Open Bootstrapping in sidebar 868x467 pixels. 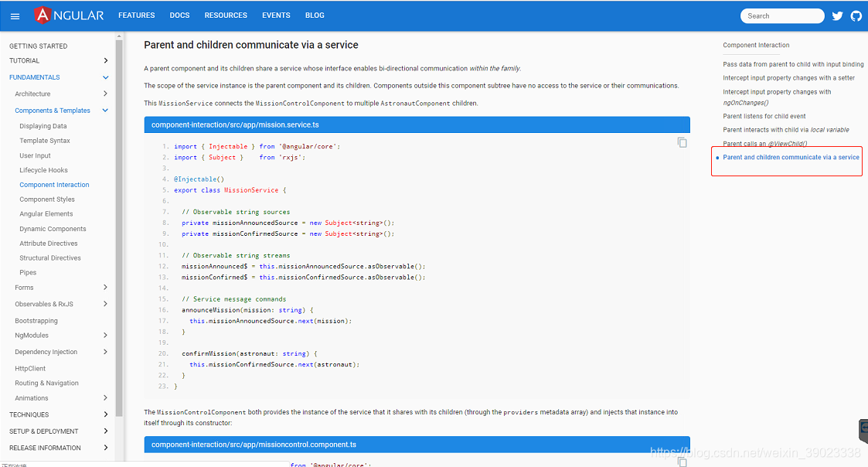click(36, 321)
